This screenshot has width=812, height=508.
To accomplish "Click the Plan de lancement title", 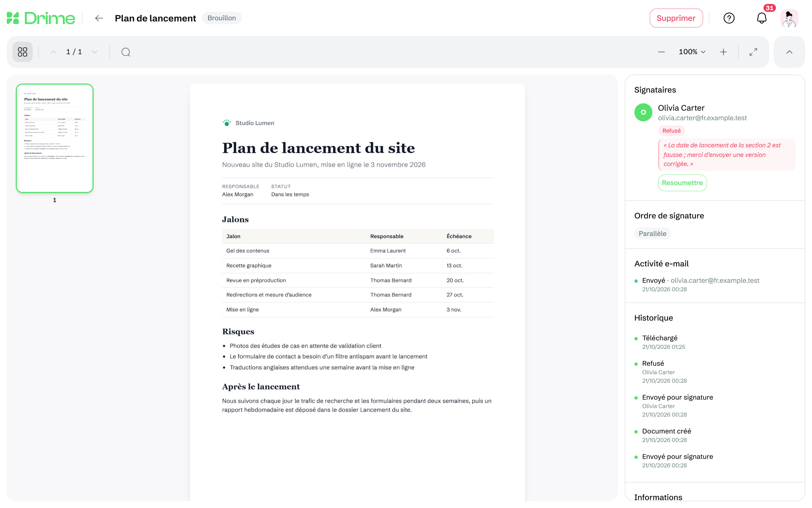I will coord(155,18).
